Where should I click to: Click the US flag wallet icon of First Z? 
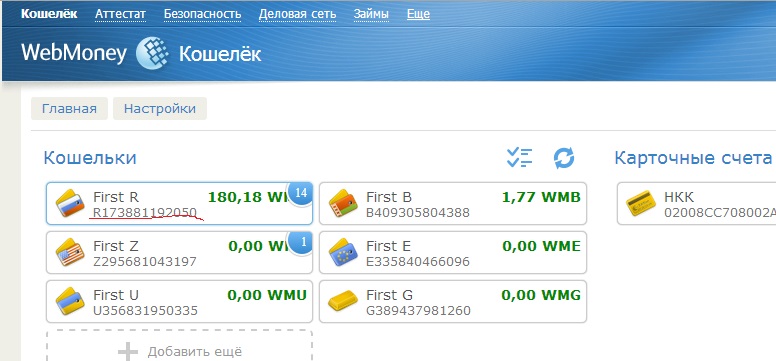69,253
